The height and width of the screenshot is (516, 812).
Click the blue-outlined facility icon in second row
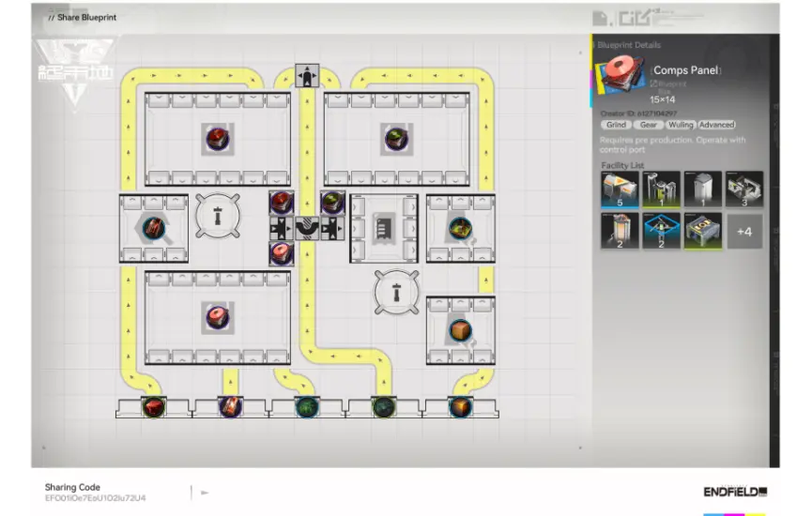click(x=662, y=231)
